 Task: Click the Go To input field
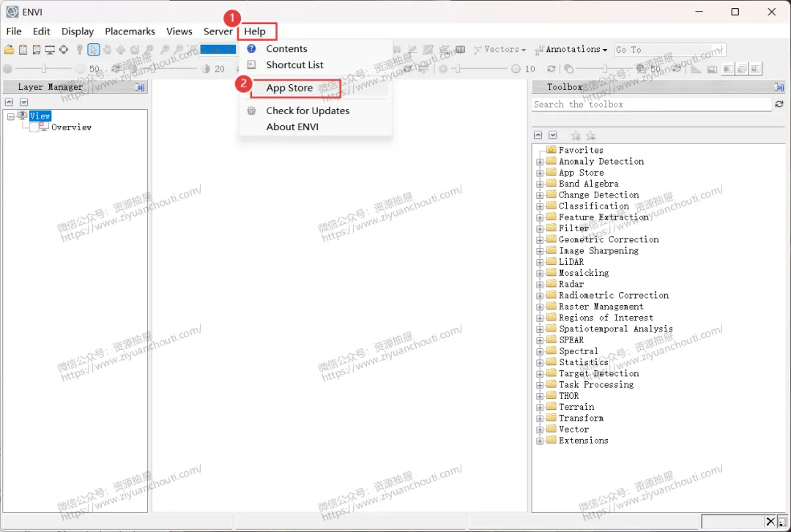tap(670, 50)
